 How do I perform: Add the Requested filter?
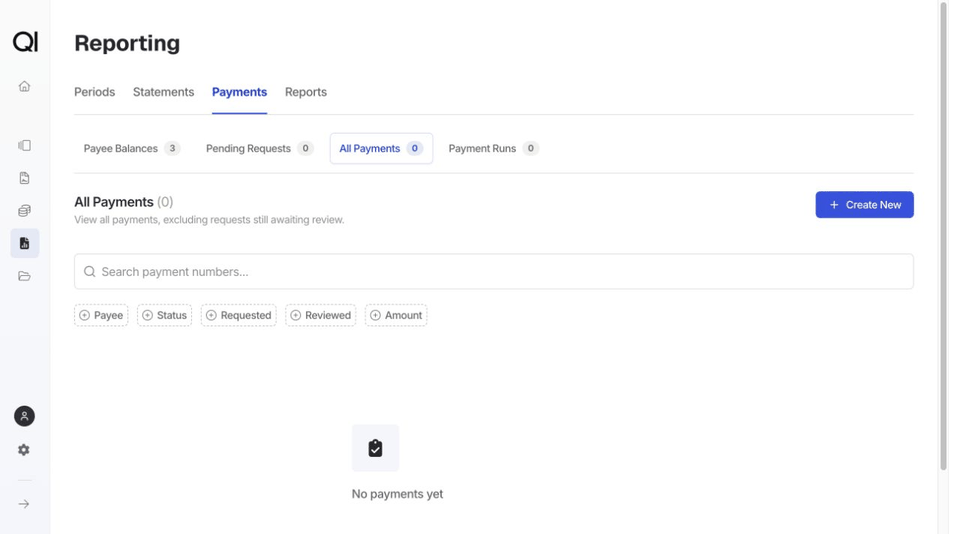pos(239,315)
